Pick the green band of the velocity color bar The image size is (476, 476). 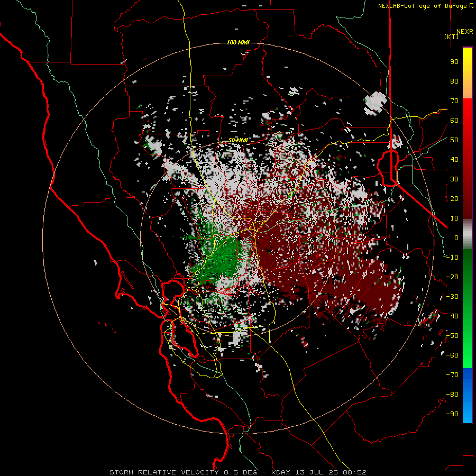pos(467,309)
